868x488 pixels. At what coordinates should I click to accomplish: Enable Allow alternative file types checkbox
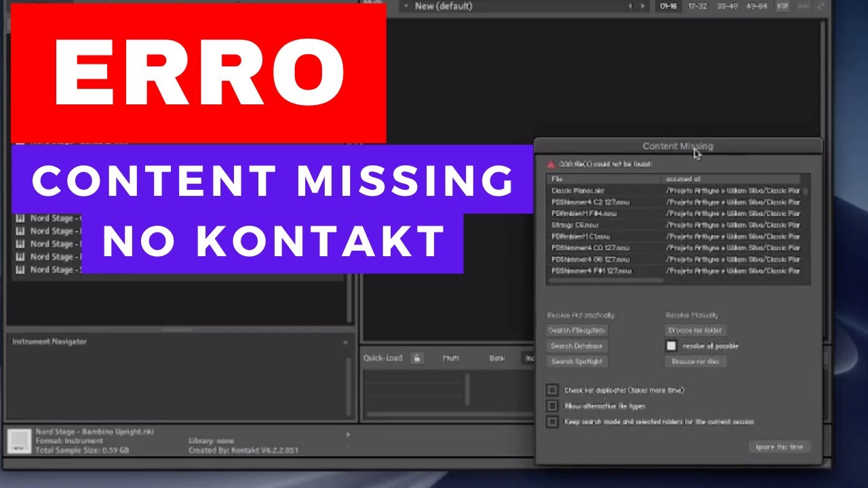click(553, 406)
